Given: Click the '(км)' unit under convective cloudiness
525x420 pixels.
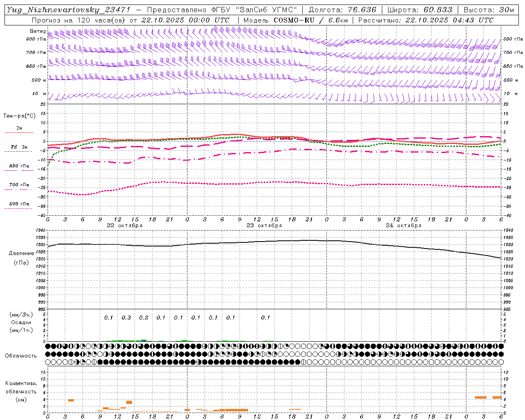Looking at the screenshot, I should (x=21, y=399).
